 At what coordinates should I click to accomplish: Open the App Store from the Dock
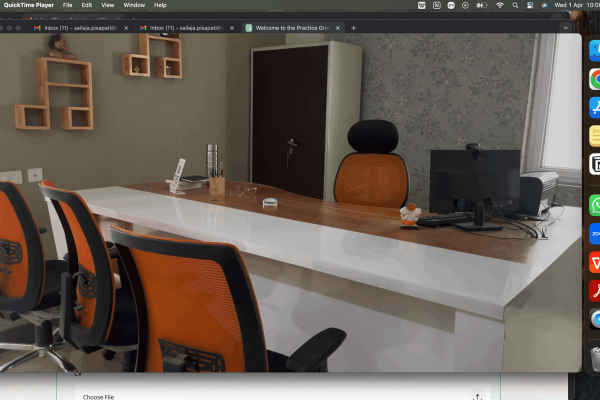[595, 108]
